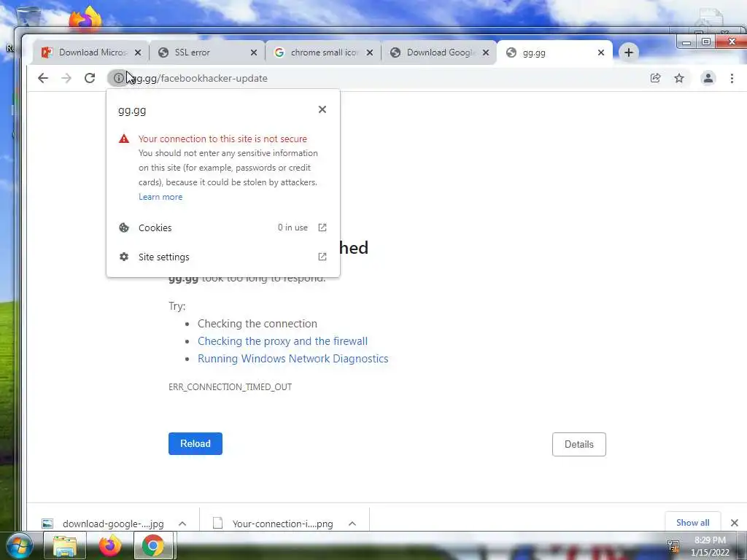
Task: Open Chrome's three-dot menu
Action: 732,78
